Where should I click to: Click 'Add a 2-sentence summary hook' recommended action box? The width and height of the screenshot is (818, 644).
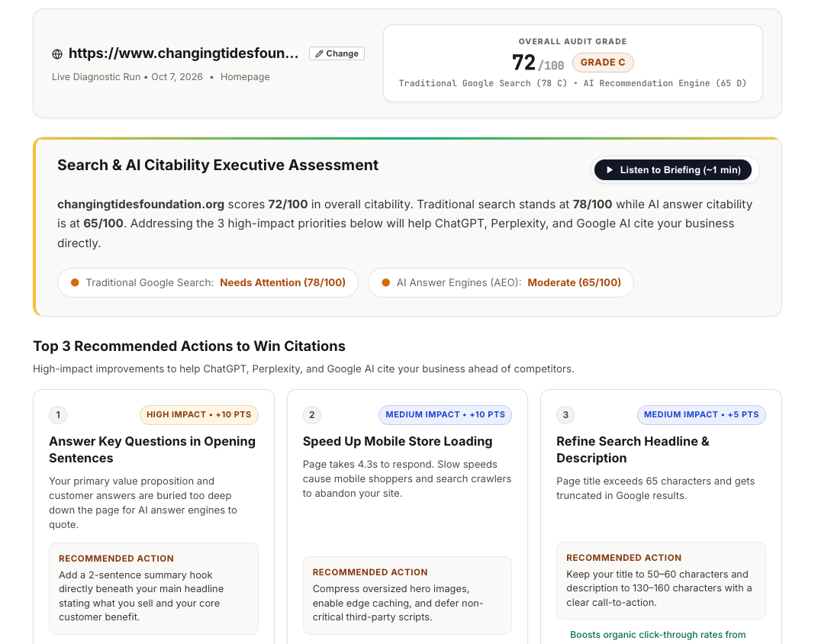point(153,589)
